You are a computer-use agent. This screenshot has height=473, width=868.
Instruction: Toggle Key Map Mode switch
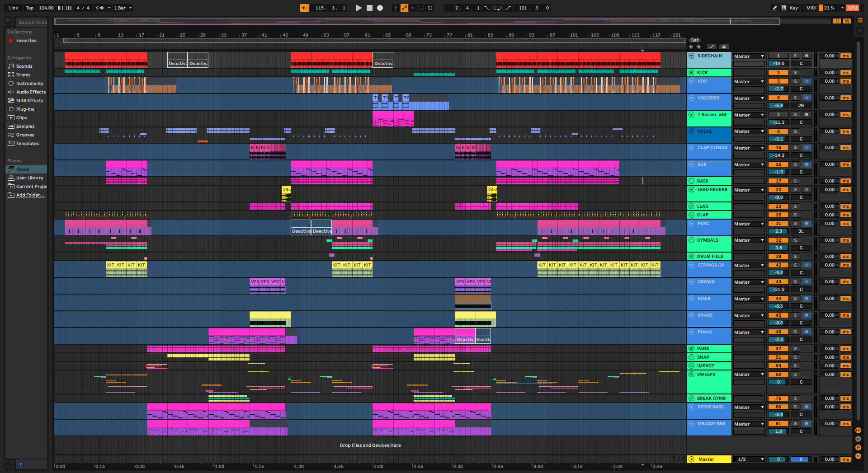[794, 8]
